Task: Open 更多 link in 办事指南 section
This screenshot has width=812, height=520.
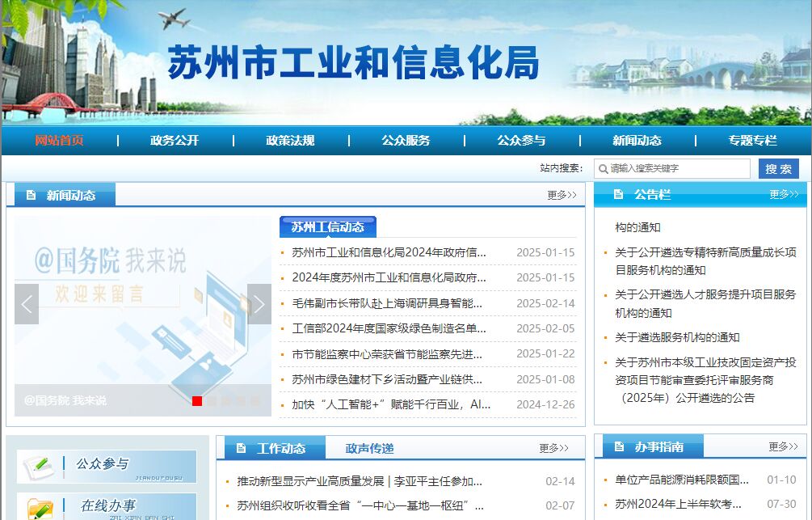Action: click(783, 446)
